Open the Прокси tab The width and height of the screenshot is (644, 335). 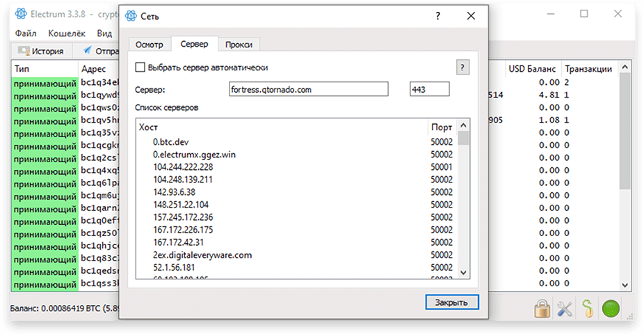pyautogui.click(x=239, y=45)
